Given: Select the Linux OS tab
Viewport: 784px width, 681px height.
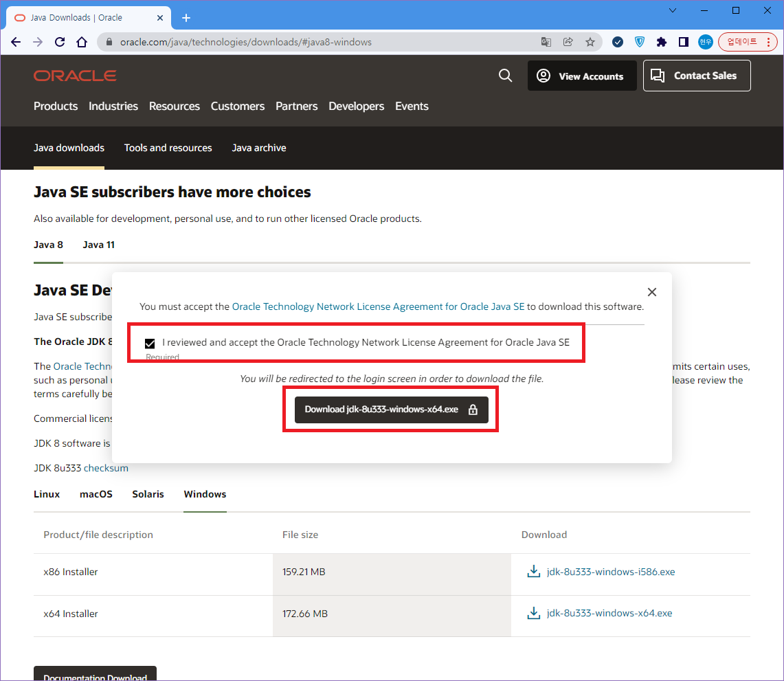Looking at the screenshot, I should coord(47,494).
